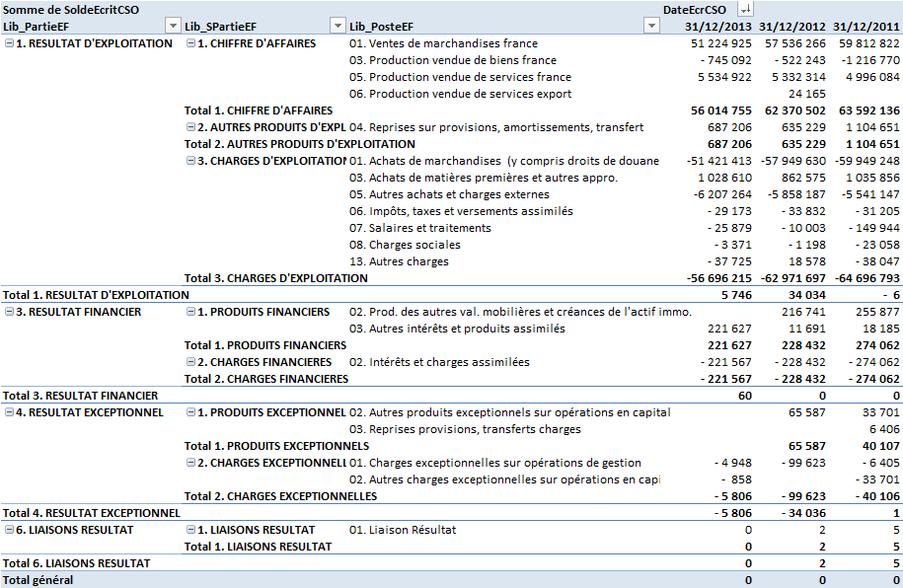Click the Somme de SoldeEcritCSO cell
903x588 pixels.
[71, 10]
